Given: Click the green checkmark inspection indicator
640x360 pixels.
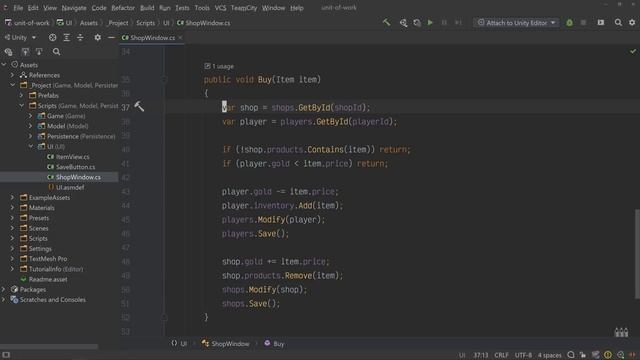Looking at the screenshot, I should tap(633, 51).
